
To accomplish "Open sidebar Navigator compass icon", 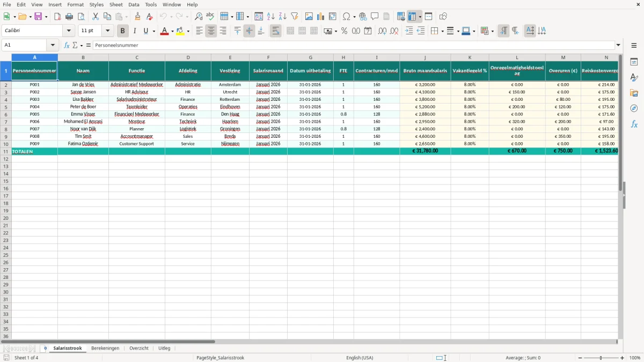I will [x=634, y=108].
